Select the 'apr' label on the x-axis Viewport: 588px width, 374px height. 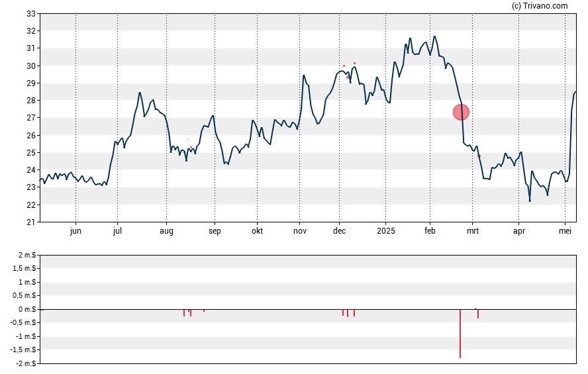pos(519,231)
